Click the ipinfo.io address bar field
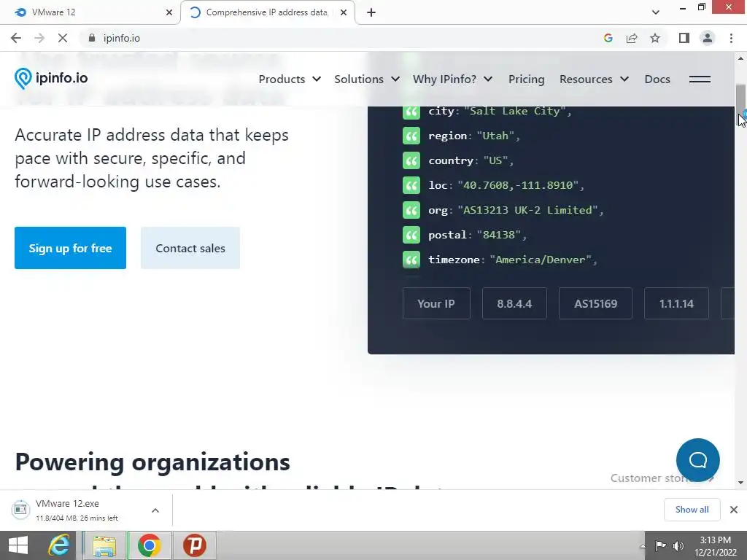 343,38
